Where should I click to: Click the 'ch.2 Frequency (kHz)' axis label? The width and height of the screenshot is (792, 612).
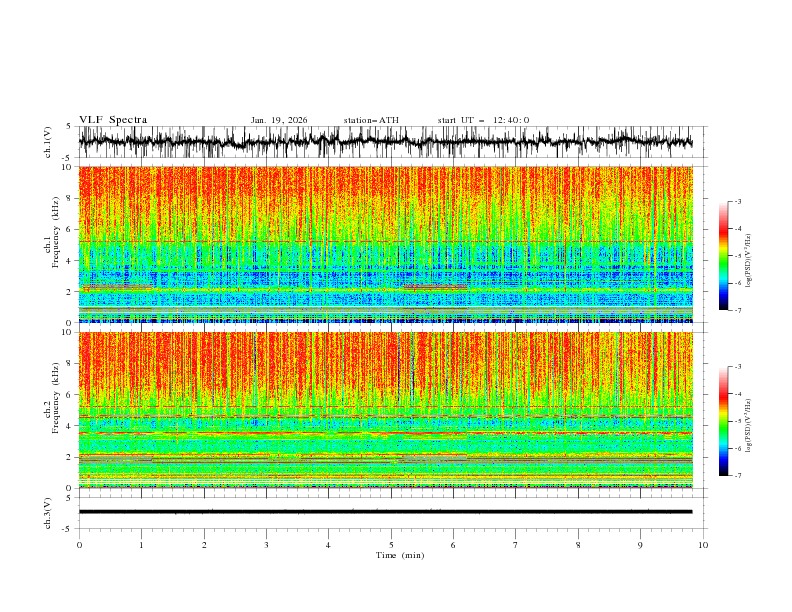[52, 398]
